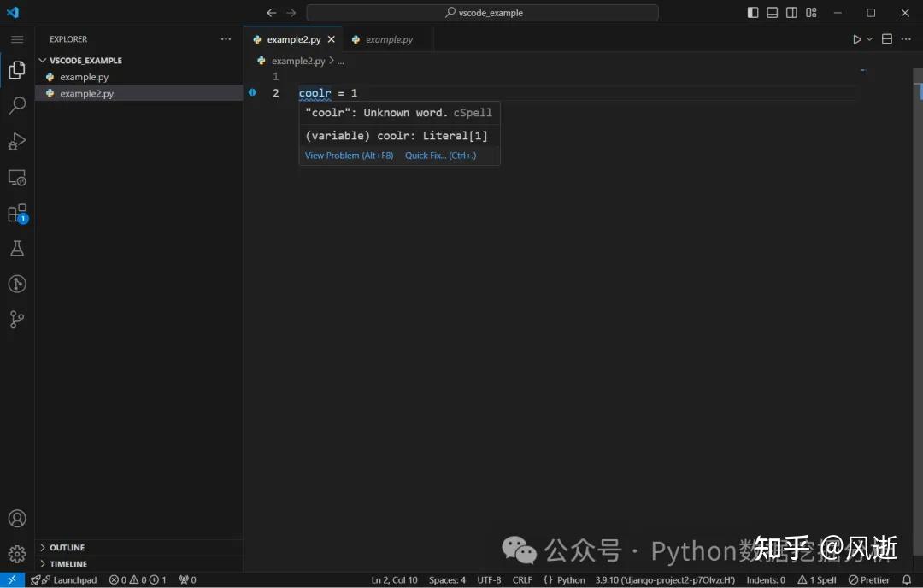The height and width of the screenshot is (588, 923).
Task: Click the vscode_example command center search box
Action: (483, 13)
